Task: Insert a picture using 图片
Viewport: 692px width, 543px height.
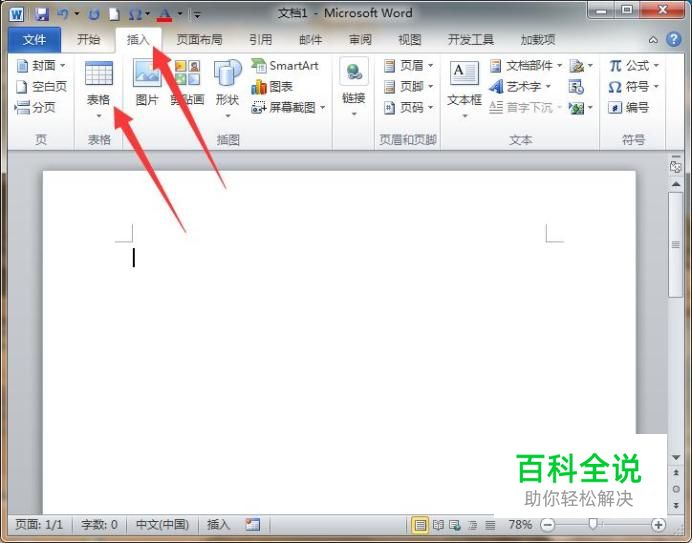Action: [147, 83]
